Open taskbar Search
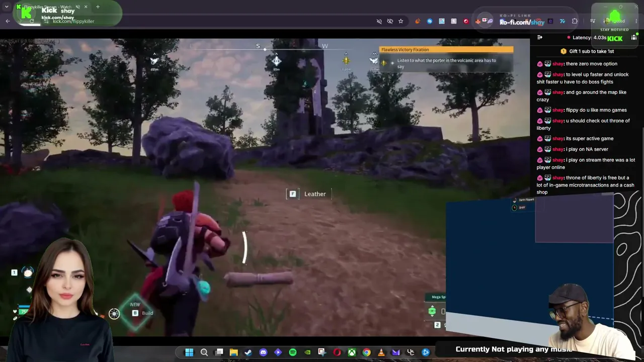The height and width of the screenshot is (362, 644). pyautogui.click(x=204, y=352)
